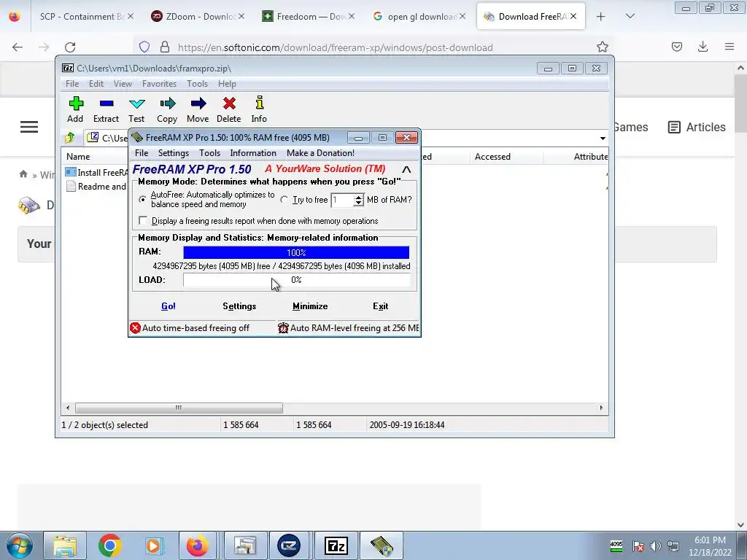747x560 pixels.
Task: Click the MB of RAM input field
Action: pyautogui.click(x=343, y=200)
